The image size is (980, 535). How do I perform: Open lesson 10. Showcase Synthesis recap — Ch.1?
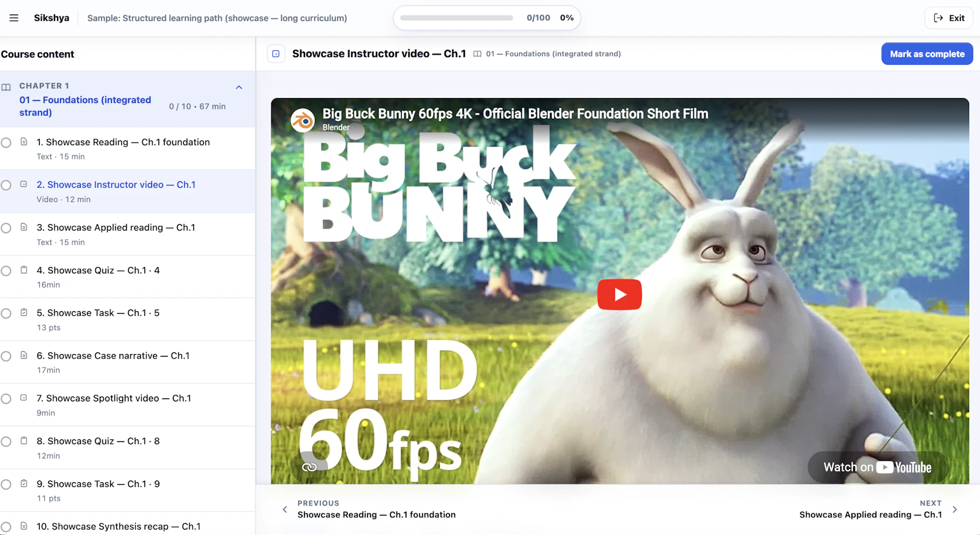tap(127, 524)
